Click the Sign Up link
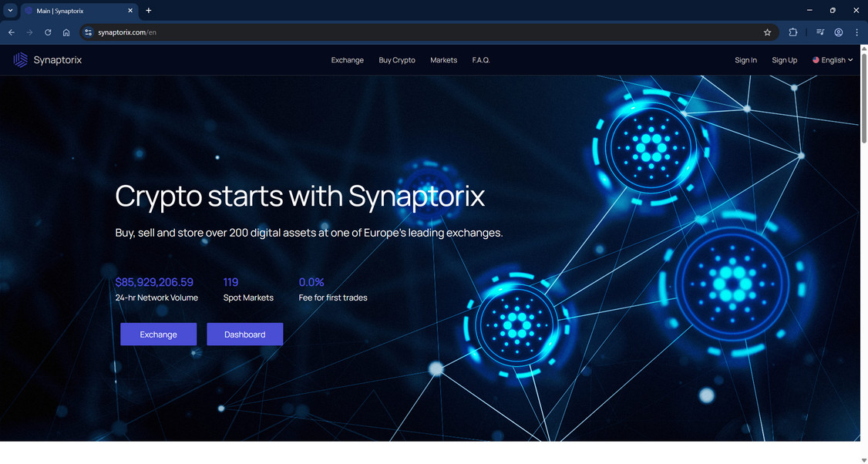Screen dimensions: 868x464 (785, 60)
